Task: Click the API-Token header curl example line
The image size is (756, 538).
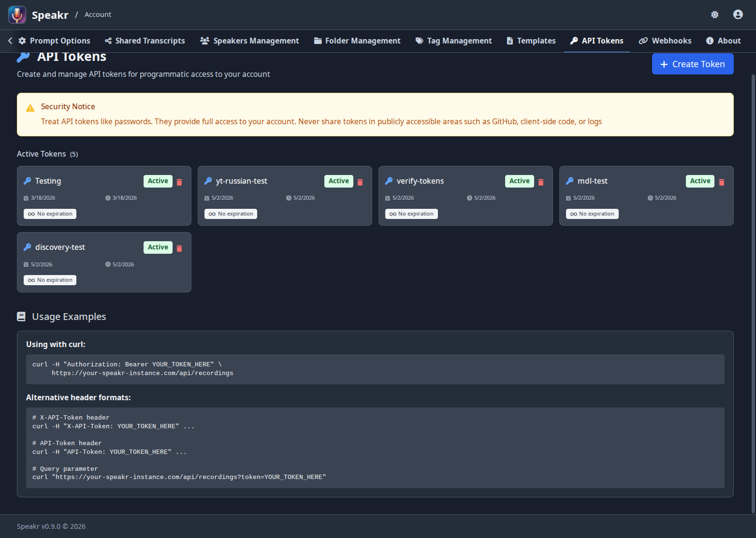Action: [109, 452]
